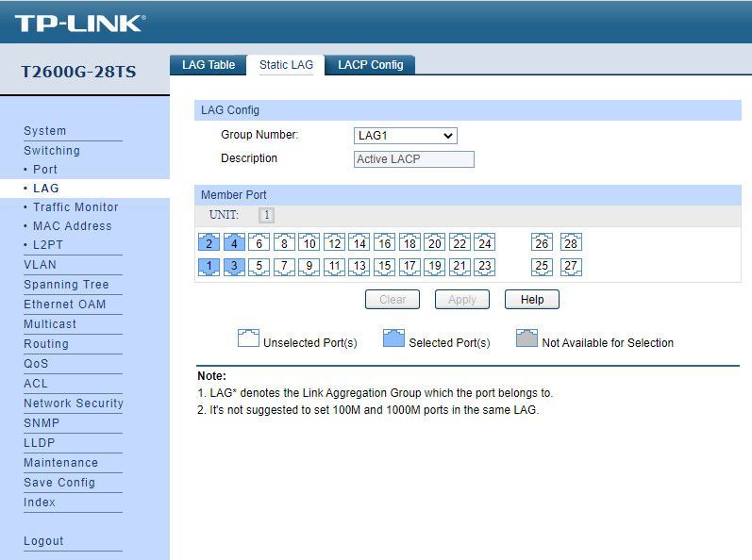Viewport: 752px width, 560px height.
Task: Select SFP port 27
Action: pyautogui.click(x=571, y=267)
